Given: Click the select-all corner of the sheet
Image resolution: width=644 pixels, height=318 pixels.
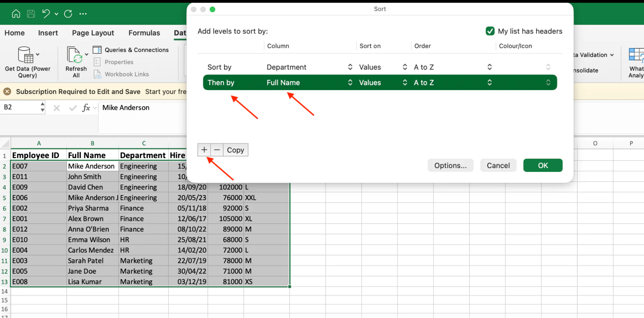Looking at the screenshot, I should [x=5, y=143].
